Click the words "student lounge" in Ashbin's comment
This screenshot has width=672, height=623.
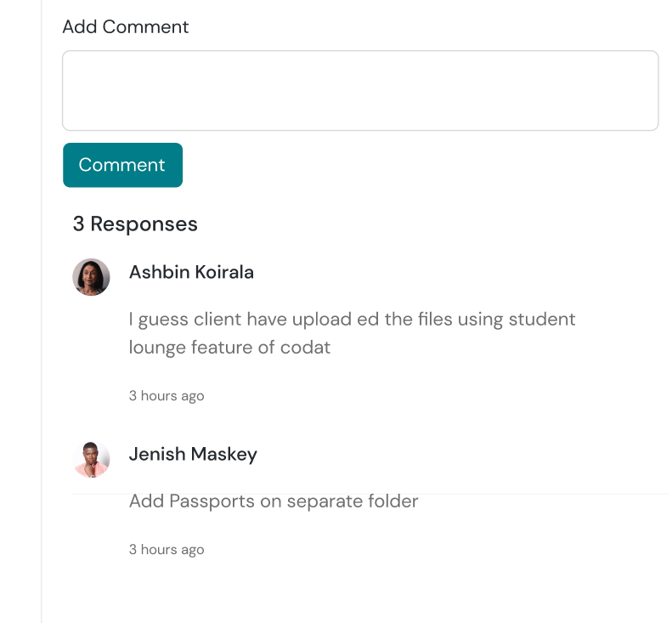click(541, 320)
